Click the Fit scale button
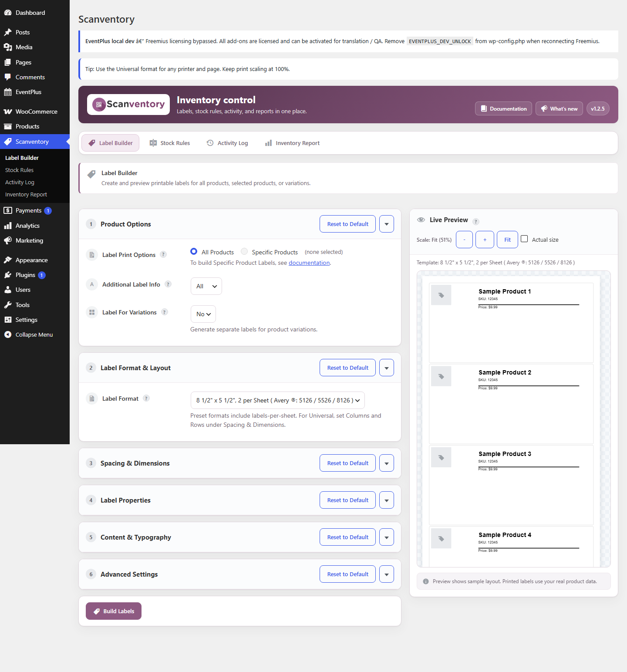Image resolution: width=627 pixels, height=672 pixels. (x=508, y=240)
